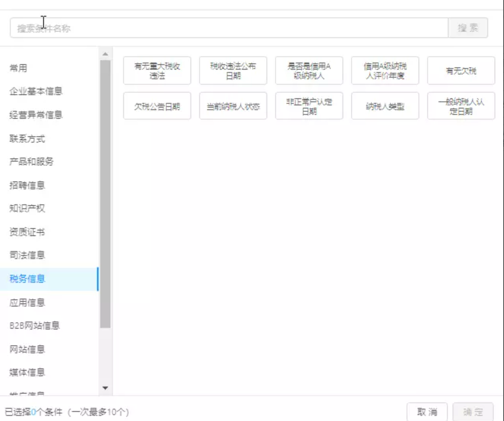504x421 pixels.
Task: Select the 常用 category
Action: (x=18, y=68)
